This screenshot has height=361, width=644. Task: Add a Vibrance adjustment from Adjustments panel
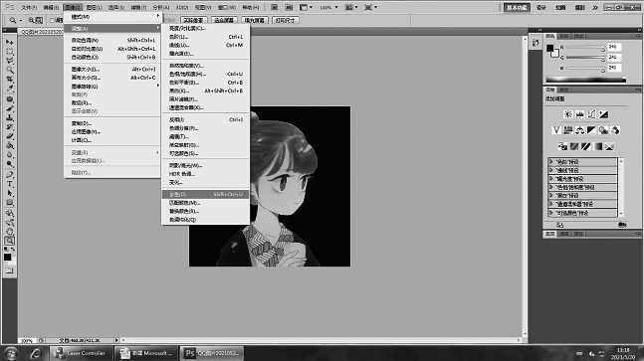coord(556,130)
